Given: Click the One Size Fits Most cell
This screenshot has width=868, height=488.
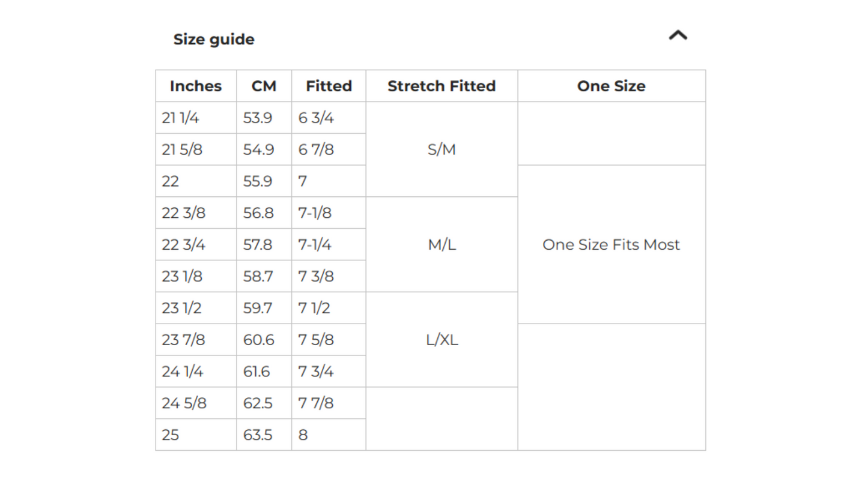Looking at the screenshot, I should [611, 245].
